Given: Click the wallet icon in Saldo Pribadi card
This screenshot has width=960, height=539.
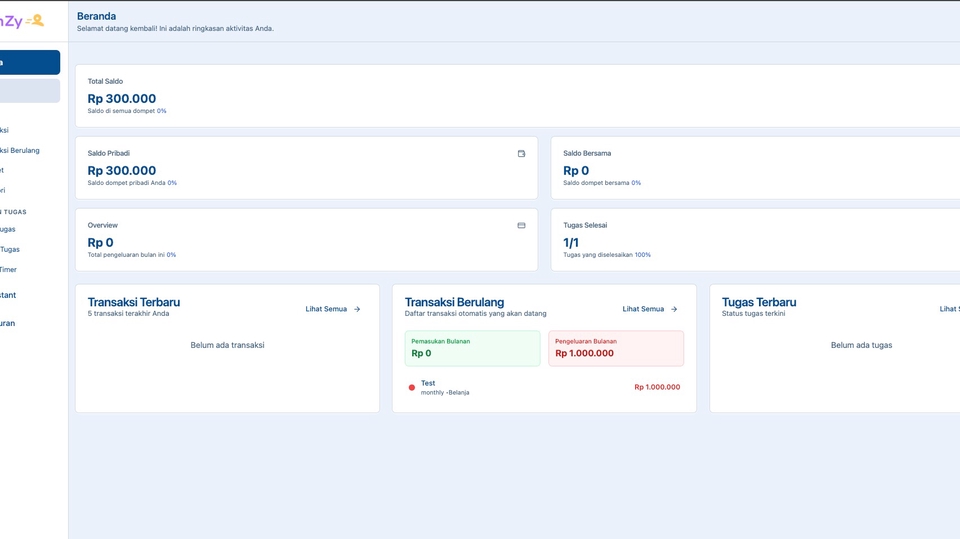Looking at the screenshot, I should 521,154.
